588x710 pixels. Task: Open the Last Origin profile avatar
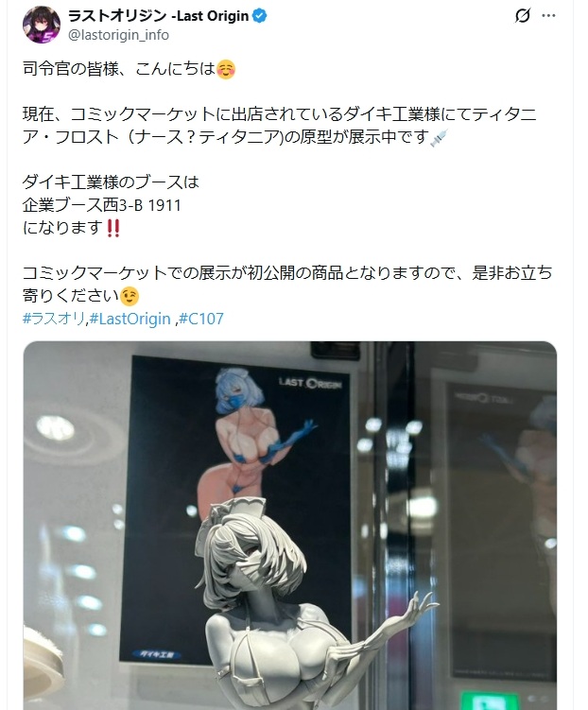click(42, 25)
